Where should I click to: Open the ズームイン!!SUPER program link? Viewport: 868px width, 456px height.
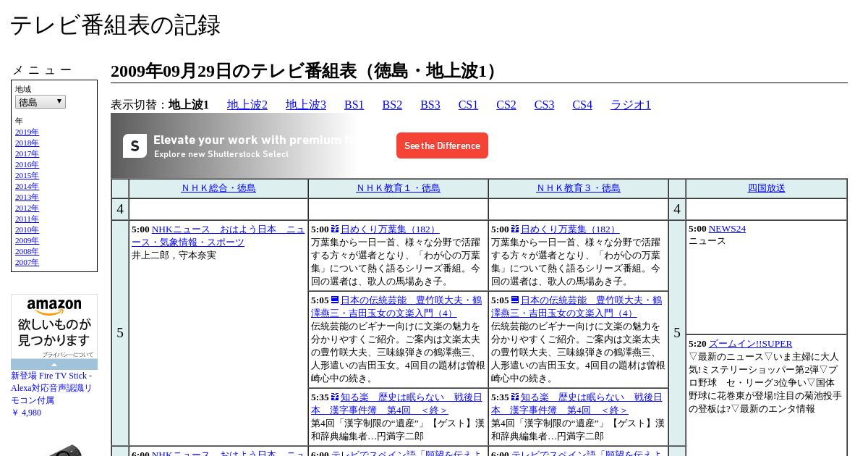tap(750, 344)
